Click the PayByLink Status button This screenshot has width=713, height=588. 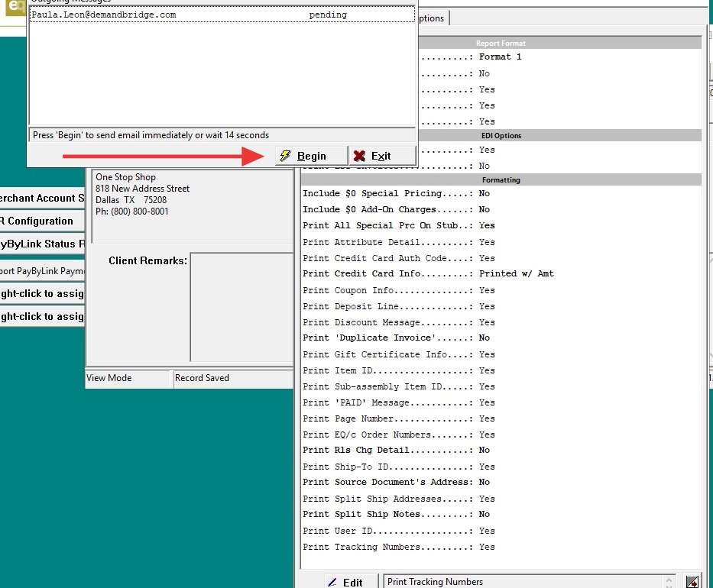[42, 244]
